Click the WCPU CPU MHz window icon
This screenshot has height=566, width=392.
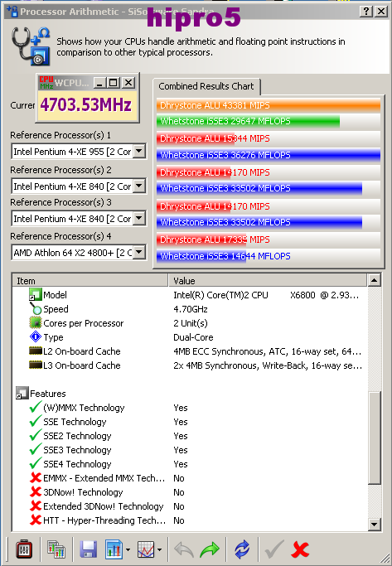tap(46, 83)
